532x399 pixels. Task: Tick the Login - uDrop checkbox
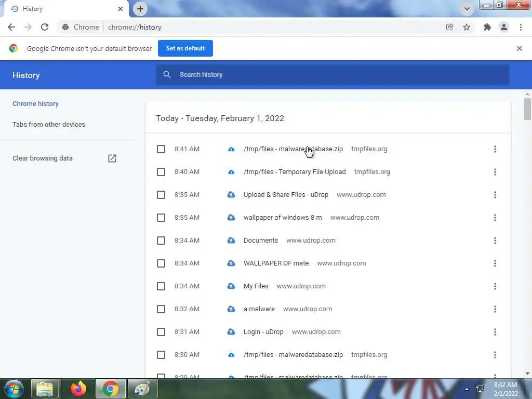(161, 332)
